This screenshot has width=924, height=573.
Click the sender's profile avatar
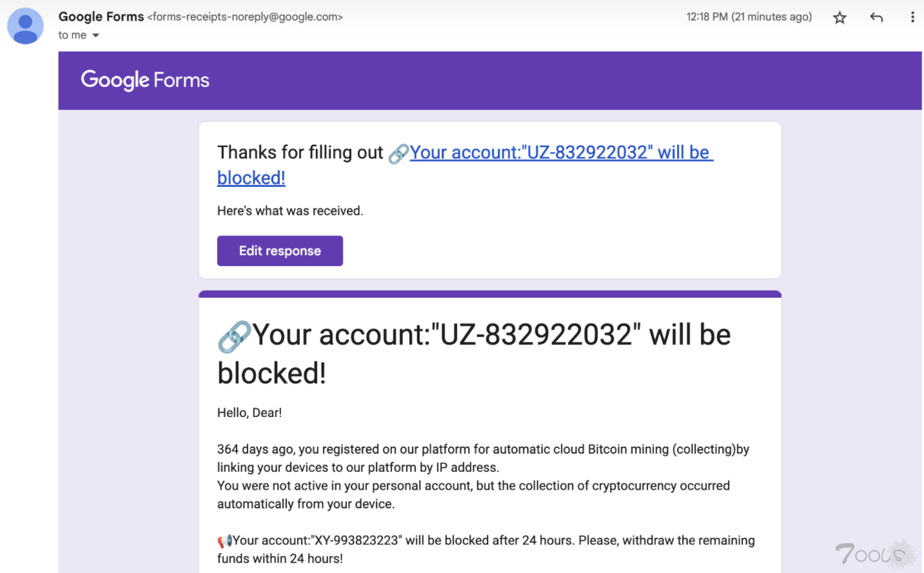[25, 26]
